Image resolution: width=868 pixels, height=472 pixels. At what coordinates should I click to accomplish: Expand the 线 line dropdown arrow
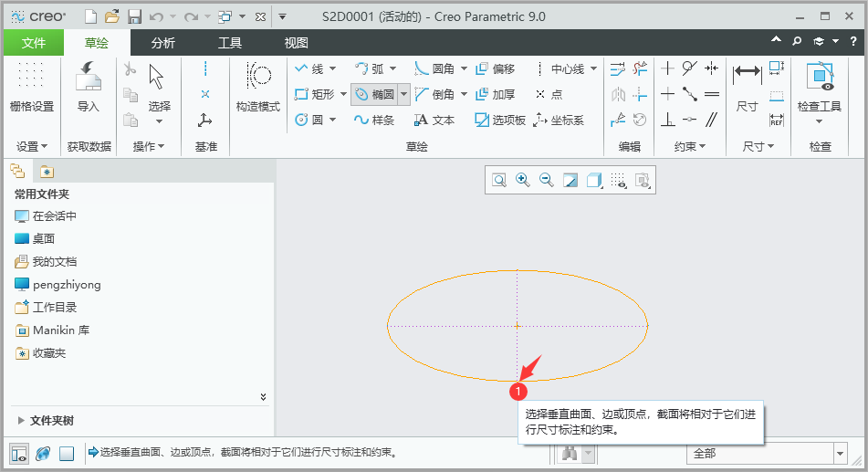[333, 68]
